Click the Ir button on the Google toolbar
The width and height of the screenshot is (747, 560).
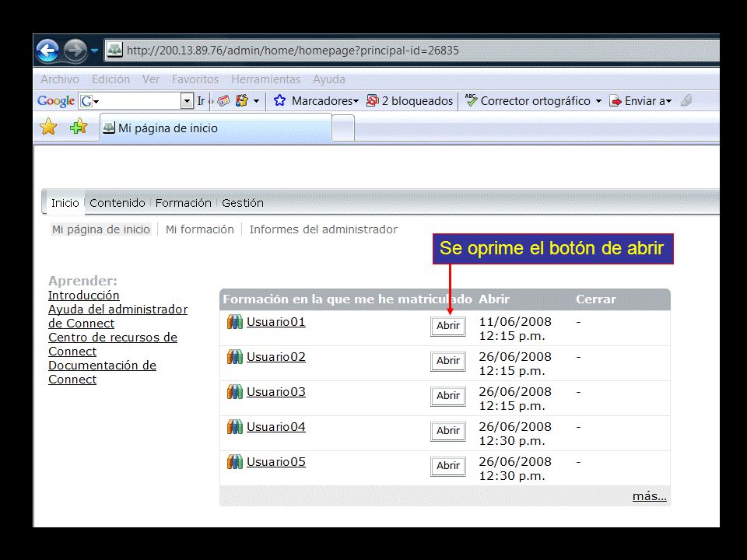point(201,101)
